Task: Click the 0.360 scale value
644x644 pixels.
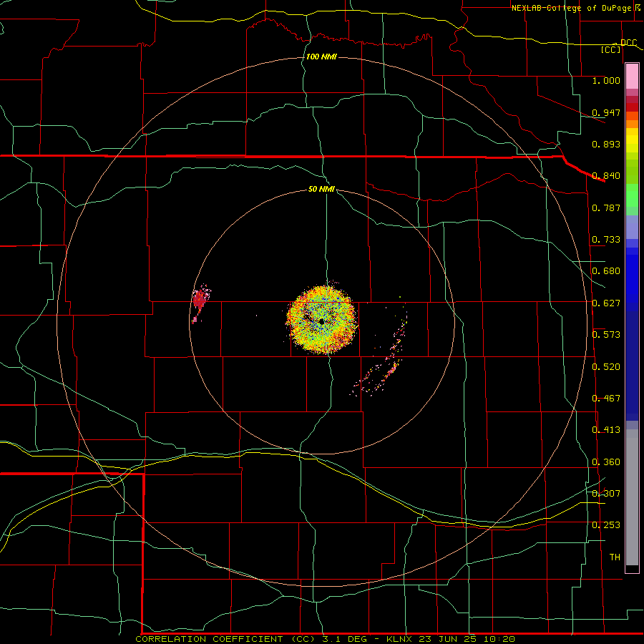Action: tap(606, 462)
